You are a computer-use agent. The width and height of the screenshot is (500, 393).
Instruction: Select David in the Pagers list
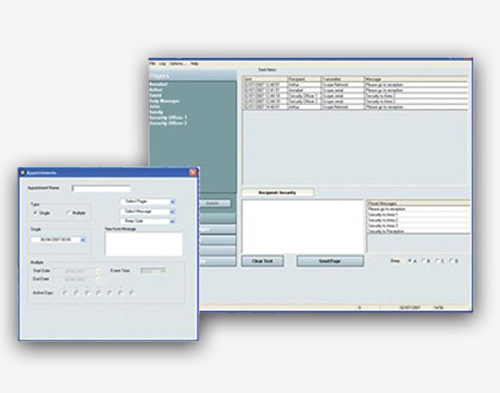tap(155, 95)
